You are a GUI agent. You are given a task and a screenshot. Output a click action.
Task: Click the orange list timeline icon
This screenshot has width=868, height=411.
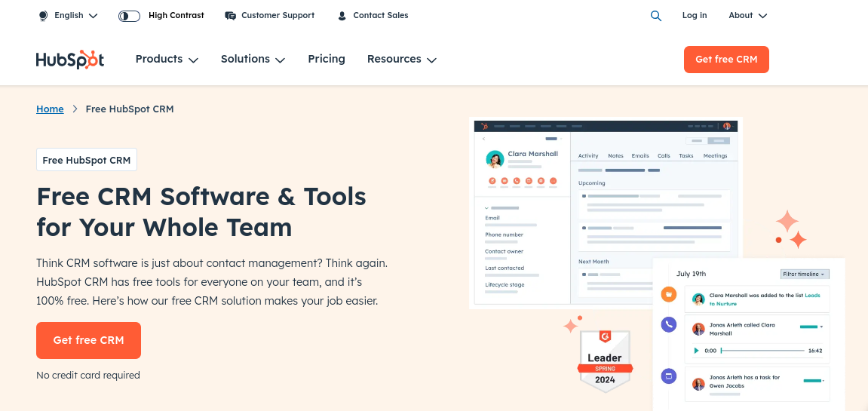click(x=669, y=294)
